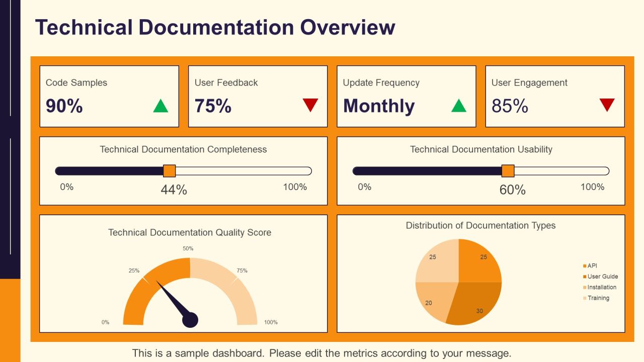Click the gauge needle in Quality Score
Screen dimensions: 644x362
tap(176, 305)
